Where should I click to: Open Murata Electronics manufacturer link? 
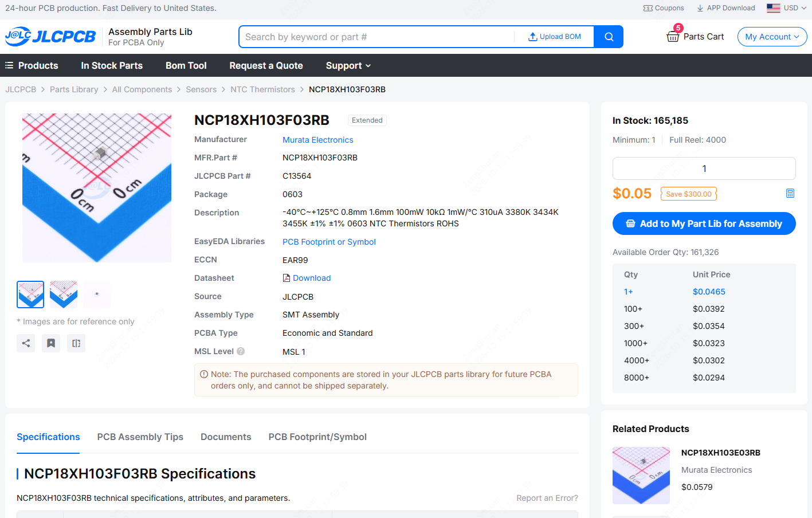point(318,140)
